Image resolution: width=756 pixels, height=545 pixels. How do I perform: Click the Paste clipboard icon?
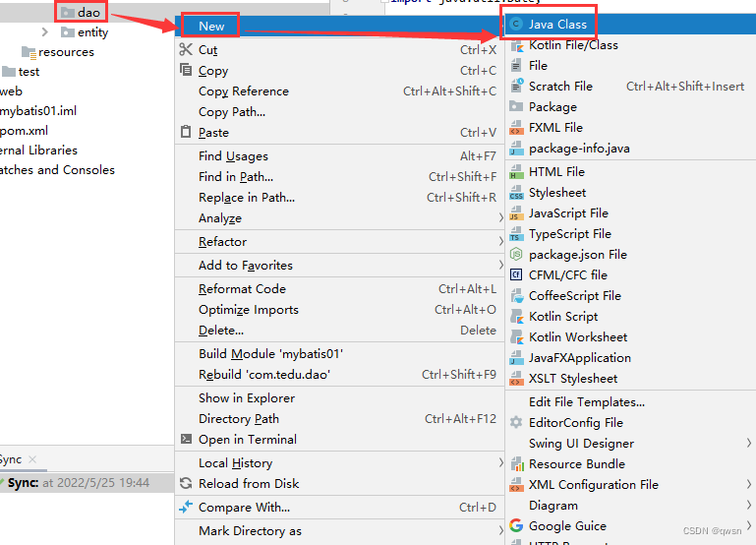click(186, 131)
